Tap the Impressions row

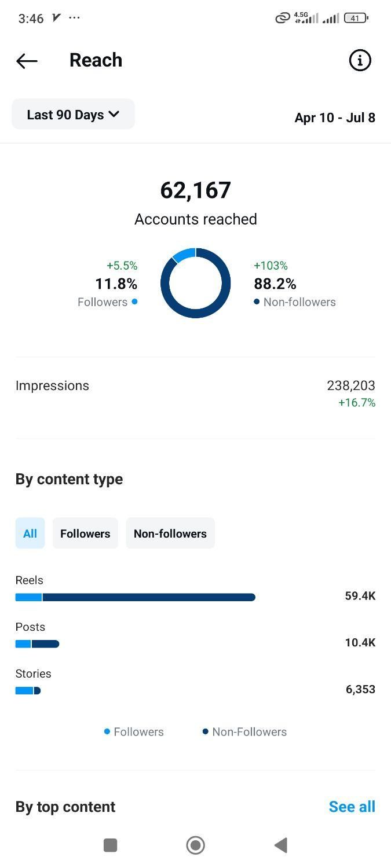pos(195,393)
